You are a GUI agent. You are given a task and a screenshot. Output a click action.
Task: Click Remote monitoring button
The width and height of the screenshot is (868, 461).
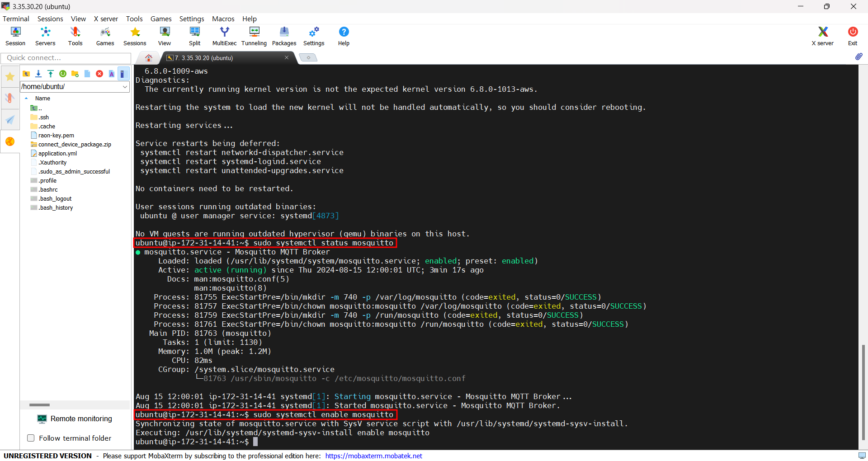(75, 419)
